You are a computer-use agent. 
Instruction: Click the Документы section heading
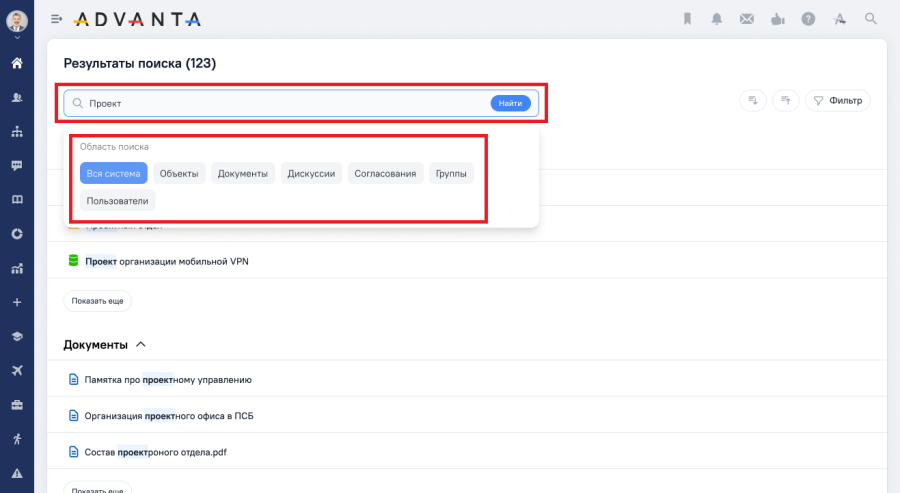point(95,344)
